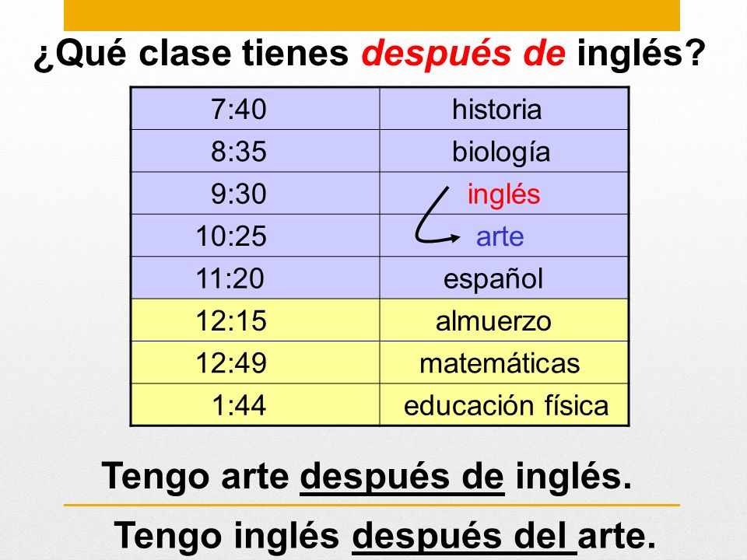
Task: Click the 11:20 time cell
Action: [255, 278]
